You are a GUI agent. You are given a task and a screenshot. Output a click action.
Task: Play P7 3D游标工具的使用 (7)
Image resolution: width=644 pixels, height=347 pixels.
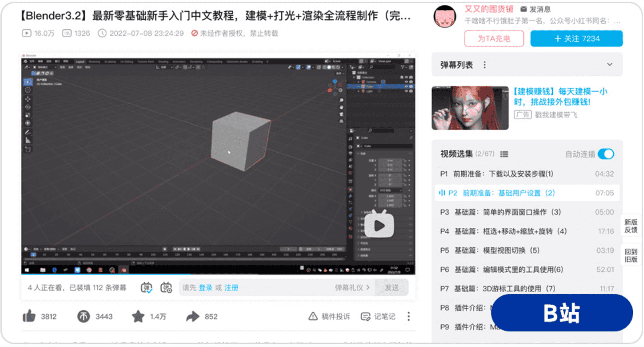click(527, 289)
